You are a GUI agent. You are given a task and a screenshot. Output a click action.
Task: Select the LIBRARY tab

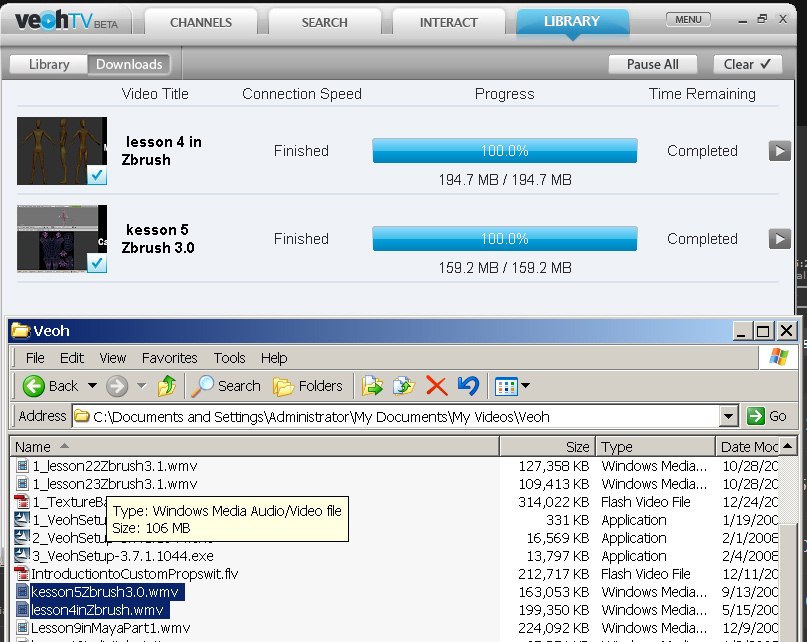coord(572,22)
